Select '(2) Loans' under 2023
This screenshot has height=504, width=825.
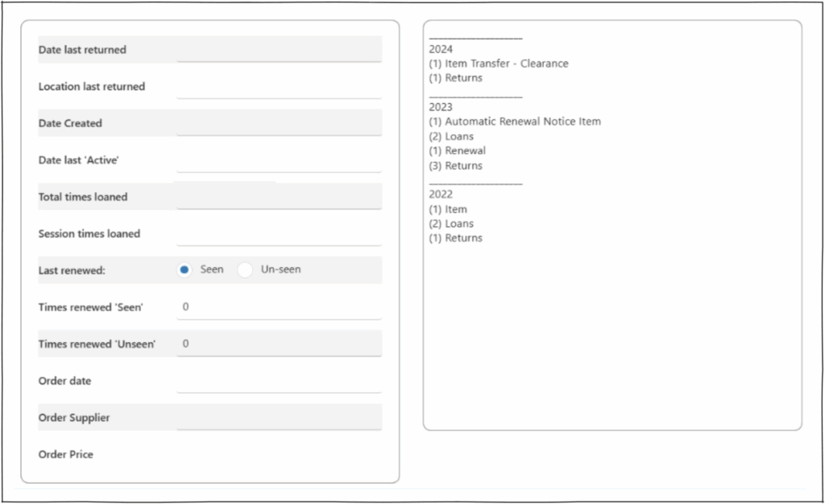coord(451,136)
